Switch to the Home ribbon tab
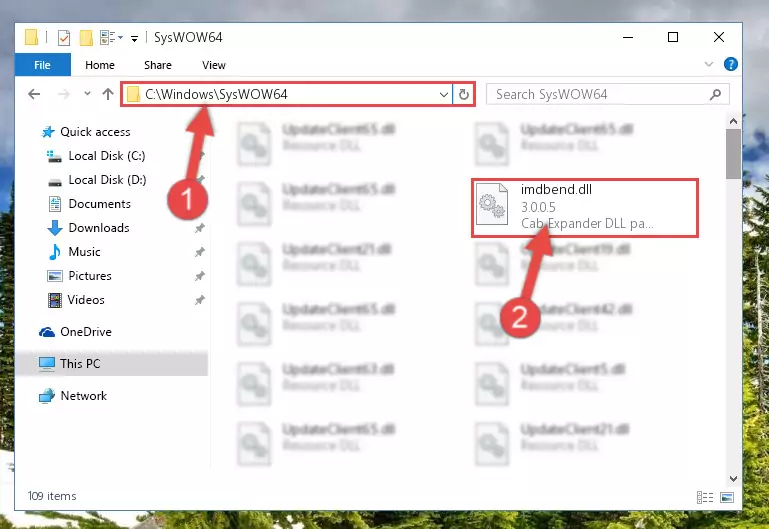 pos(100,65)
